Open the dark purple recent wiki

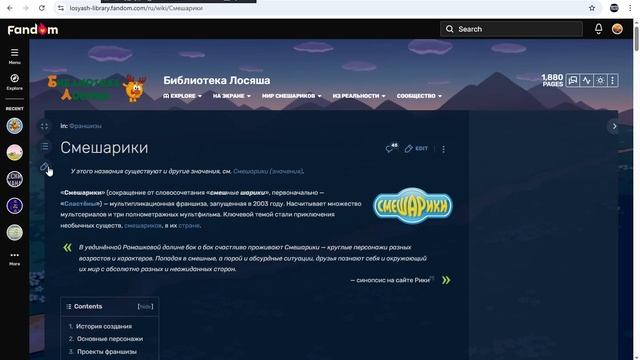pos(14,206)
